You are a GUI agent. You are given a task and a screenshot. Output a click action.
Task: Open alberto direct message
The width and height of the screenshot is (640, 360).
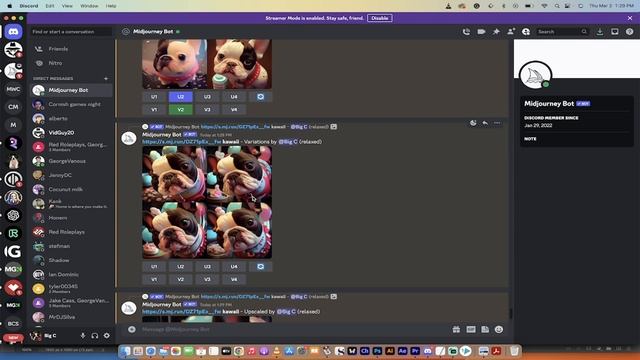pyautogui.click(x=71, y=118)
